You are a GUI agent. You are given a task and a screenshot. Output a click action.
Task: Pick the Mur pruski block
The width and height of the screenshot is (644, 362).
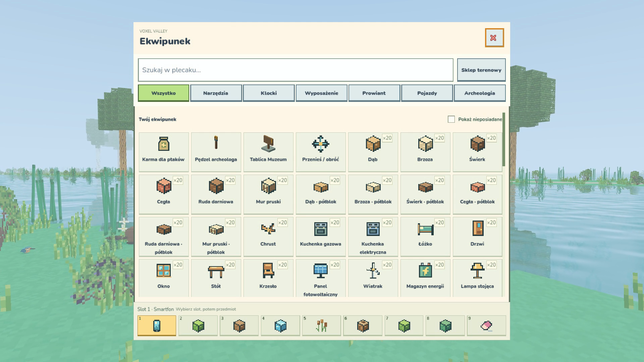click(268, 194)
